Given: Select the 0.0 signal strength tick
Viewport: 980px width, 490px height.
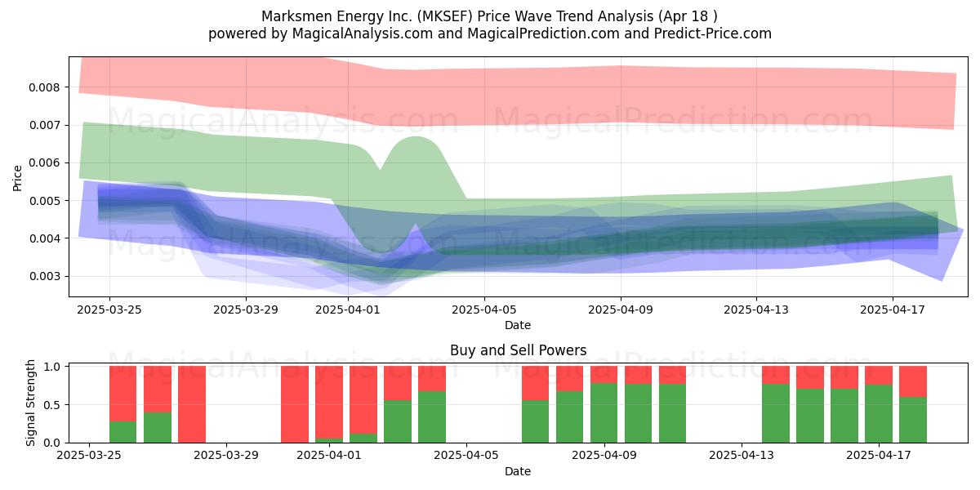Looking at the screenshot, I should [x=53, y=443].
